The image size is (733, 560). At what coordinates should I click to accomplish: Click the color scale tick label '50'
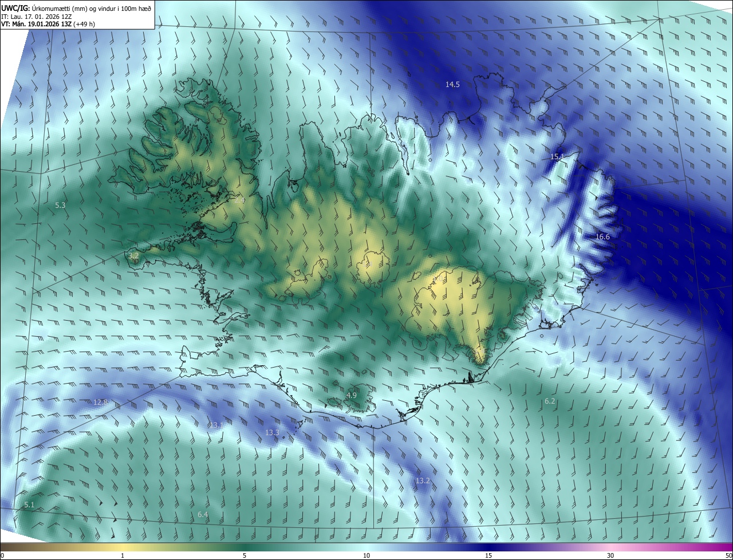pos(728,555)
